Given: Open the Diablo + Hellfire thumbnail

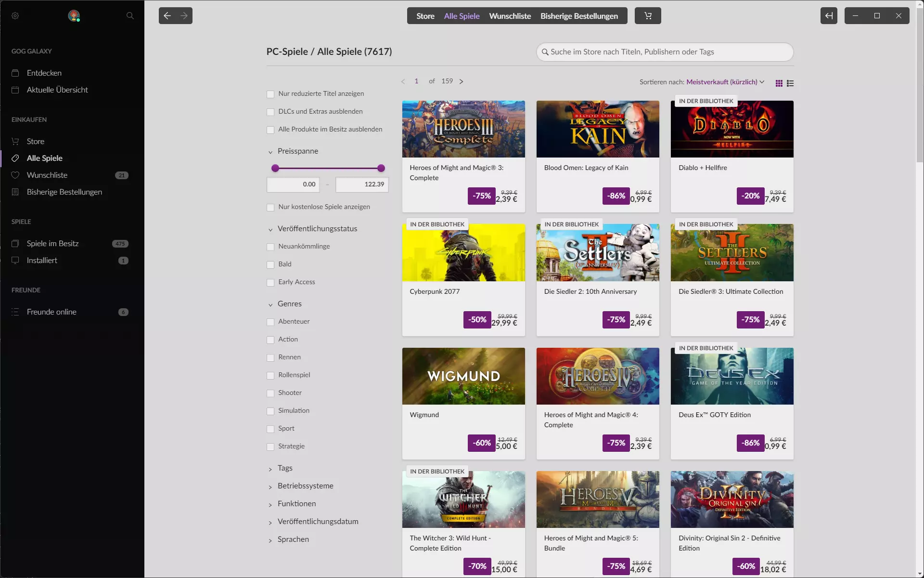Looking at the screenshot, I should click(x=732, y=129).
